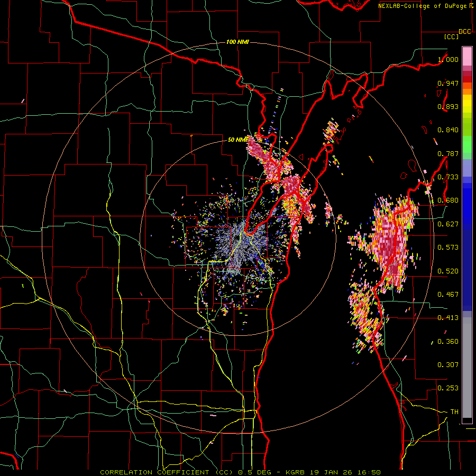
Task: Click the NEXLAB-College of DuPage label
Action: (424, 6)
